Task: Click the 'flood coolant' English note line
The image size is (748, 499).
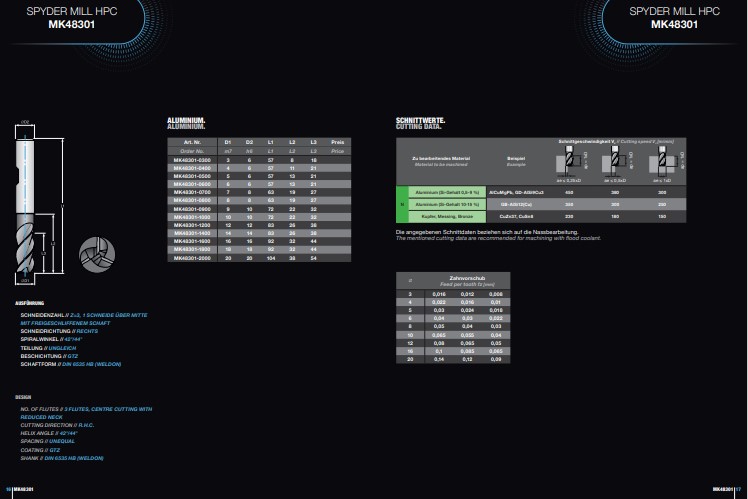Action: pos(498,238)
